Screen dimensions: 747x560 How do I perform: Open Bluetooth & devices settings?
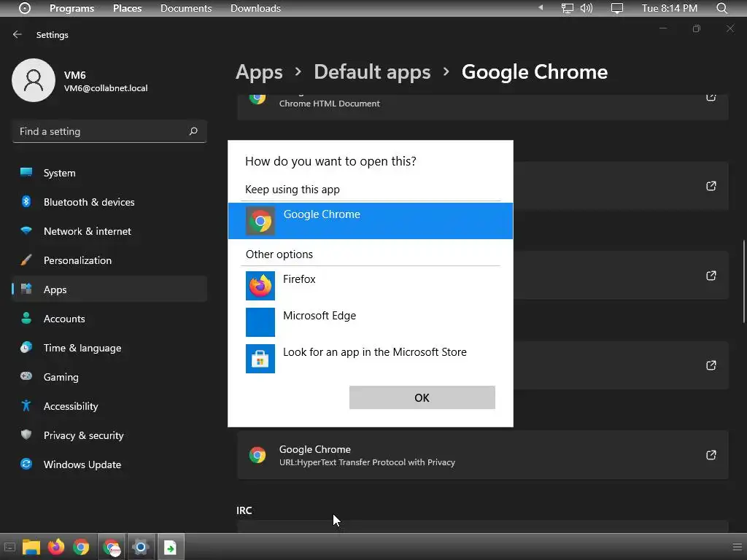(109, 202)
